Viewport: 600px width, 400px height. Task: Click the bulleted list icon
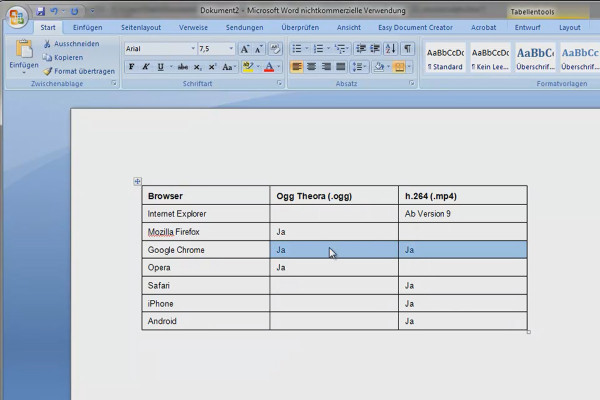pos(297,49)
